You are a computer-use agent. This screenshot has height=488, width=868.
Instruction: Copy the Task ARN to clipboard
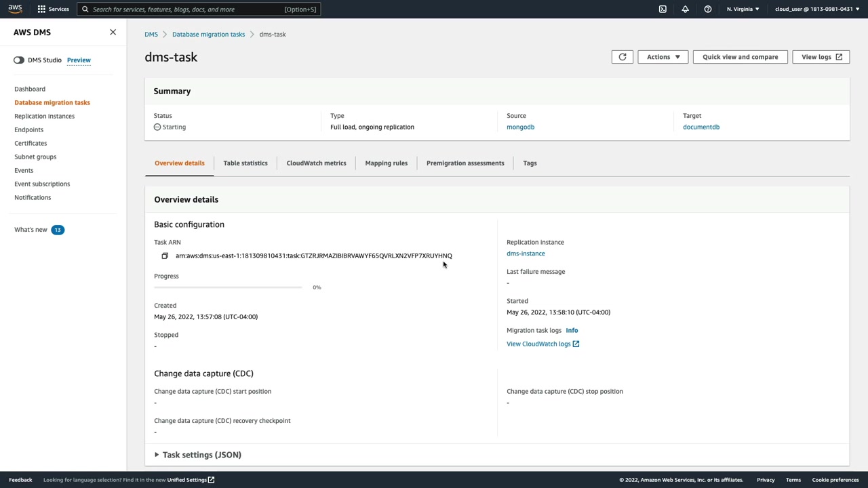[165, 256]
